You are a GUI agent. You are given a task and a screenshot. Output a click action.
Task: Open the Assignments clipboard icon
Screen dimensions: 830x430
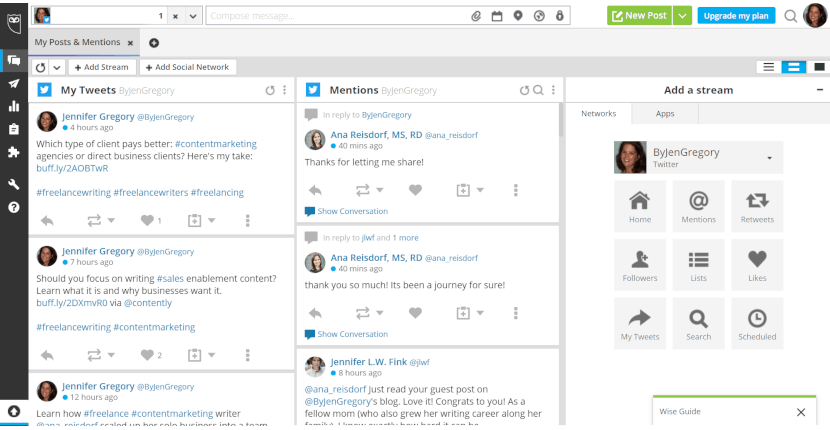tap(14, 129)
